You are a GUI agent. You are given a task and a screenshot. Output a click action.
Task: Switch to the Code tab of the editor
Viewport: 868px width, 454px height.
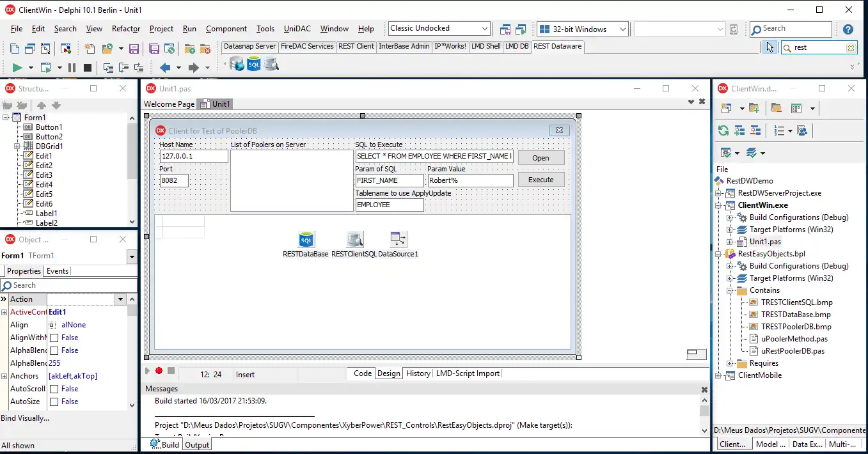[x=363, y=373]
